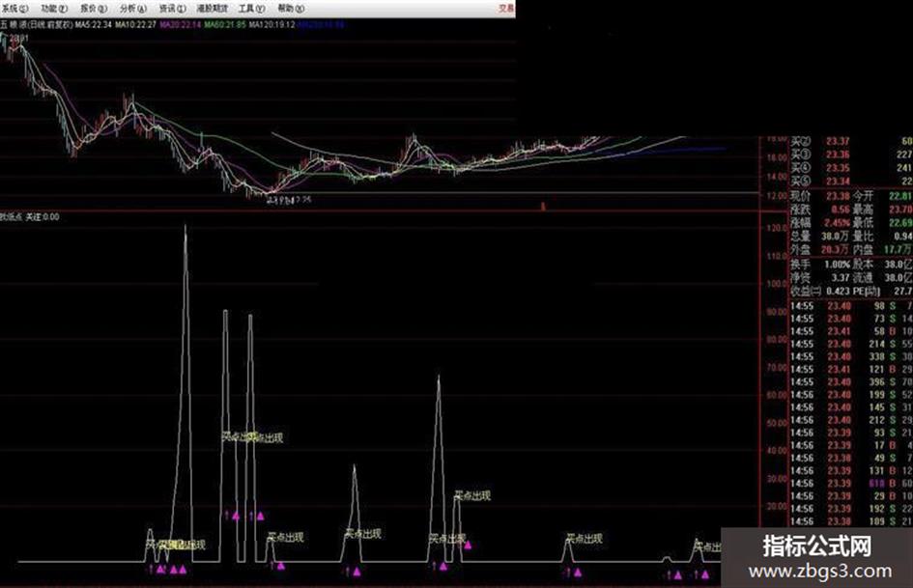Click the red 交易 button
The height and width of the screenshot is (588, 913).
tap(506, 8)
